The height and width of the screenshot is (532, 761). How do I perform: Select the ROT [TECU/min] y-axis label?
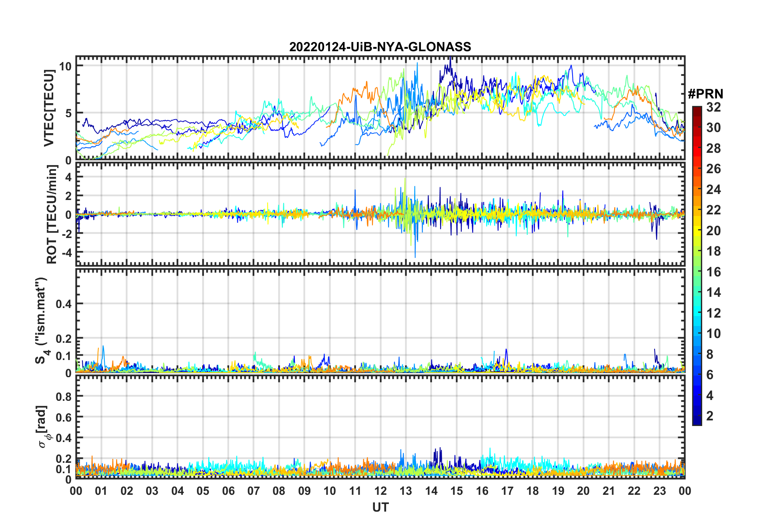[x=52, y=214]
